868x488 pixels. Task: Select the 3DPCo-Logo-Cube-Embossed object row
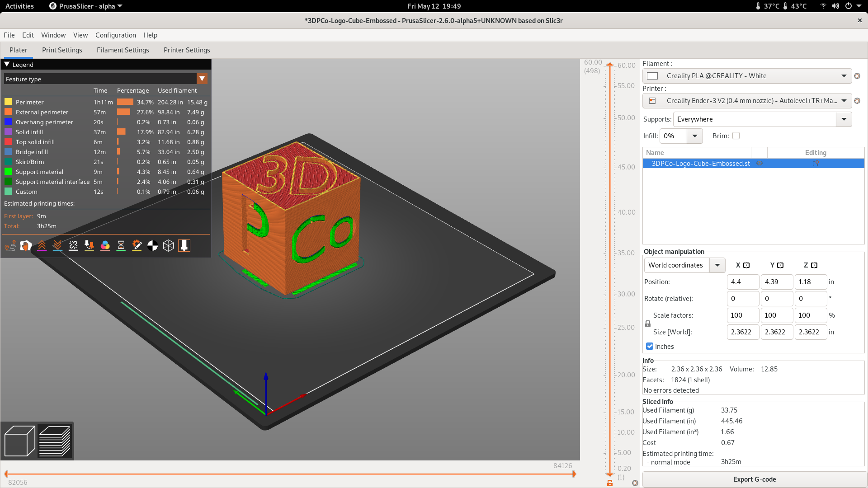753,164
